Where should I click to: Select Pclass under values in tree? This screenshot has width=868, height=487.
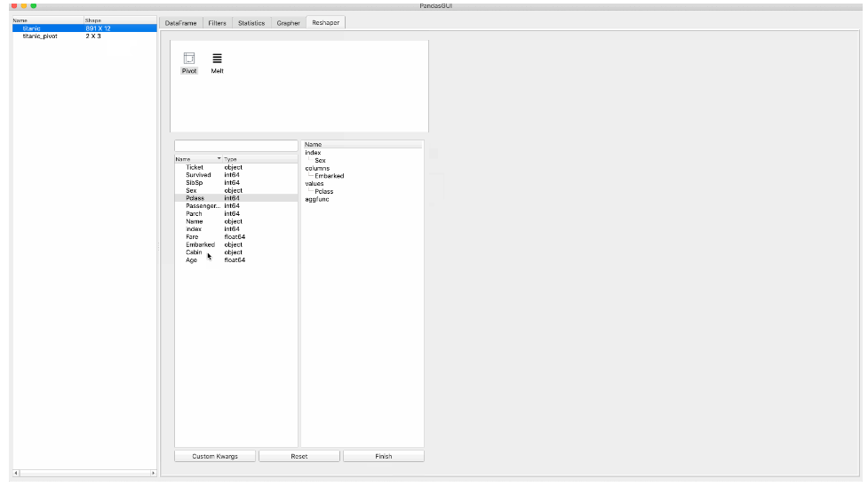click(x=324, y=192)
